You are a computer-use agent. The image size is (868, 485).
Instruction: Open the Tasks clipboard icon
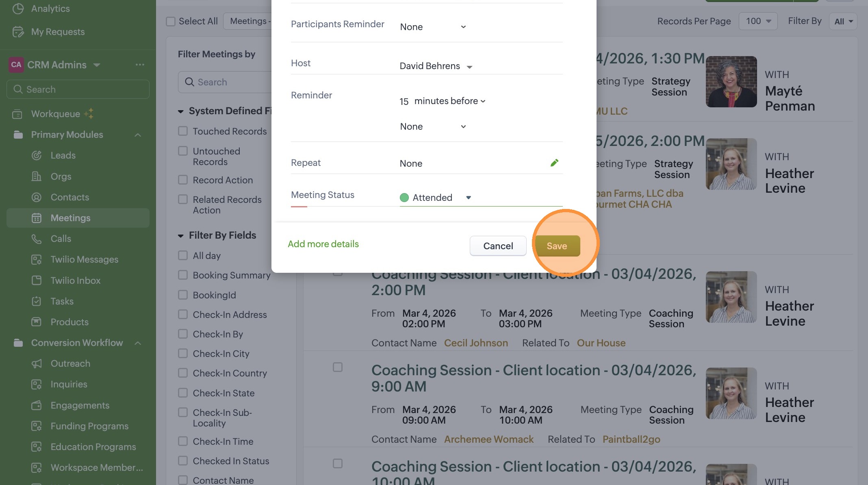37,301
